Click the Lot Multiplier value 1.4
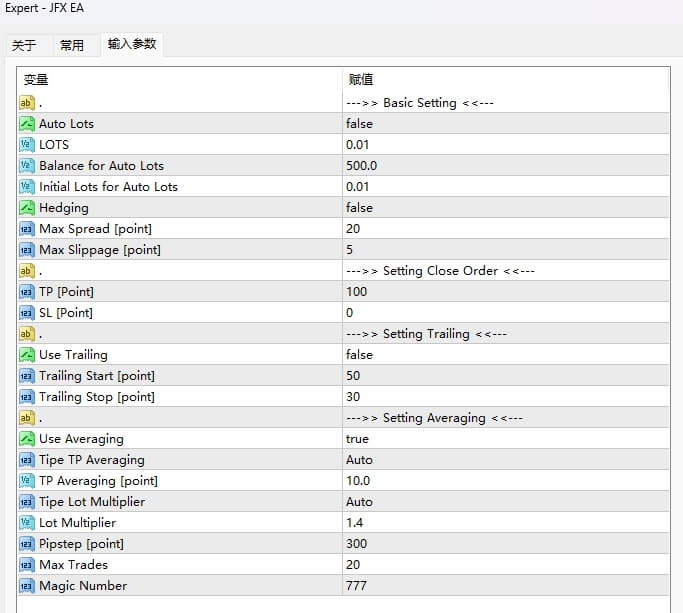 [x=355, y=522]
